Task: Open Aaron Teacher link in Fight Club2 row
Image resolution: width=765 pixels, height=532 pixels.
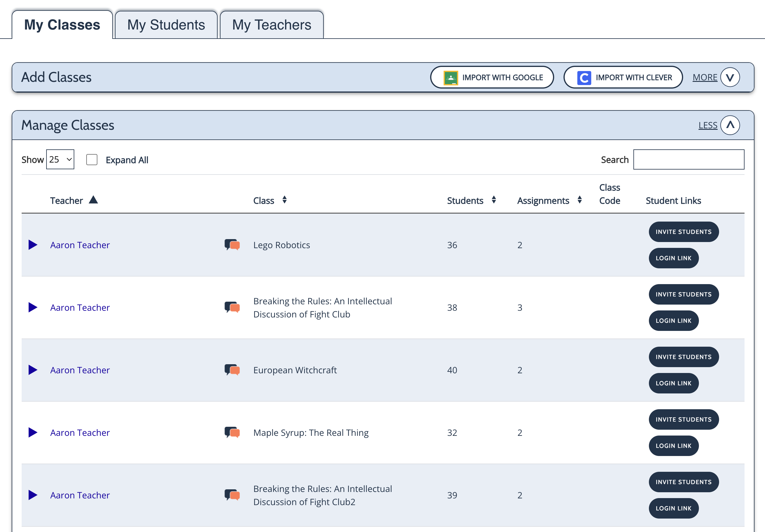Action: tap(80, 495)
